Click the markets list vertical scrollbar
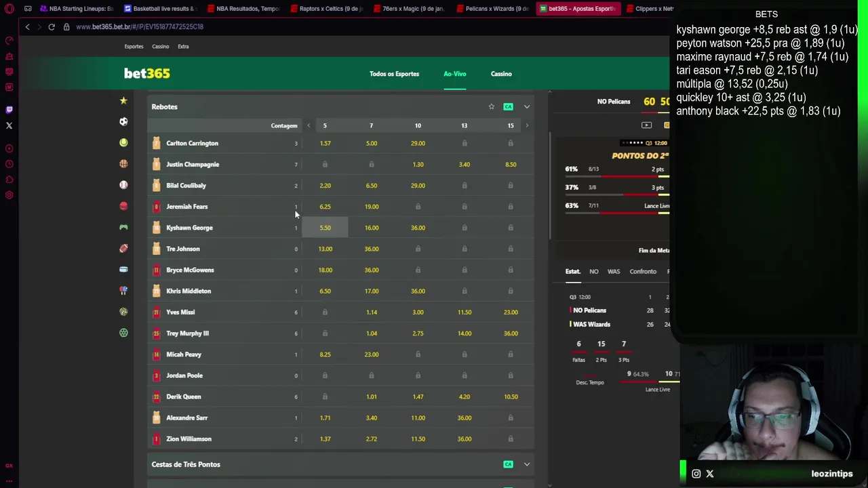 [549, 186]
